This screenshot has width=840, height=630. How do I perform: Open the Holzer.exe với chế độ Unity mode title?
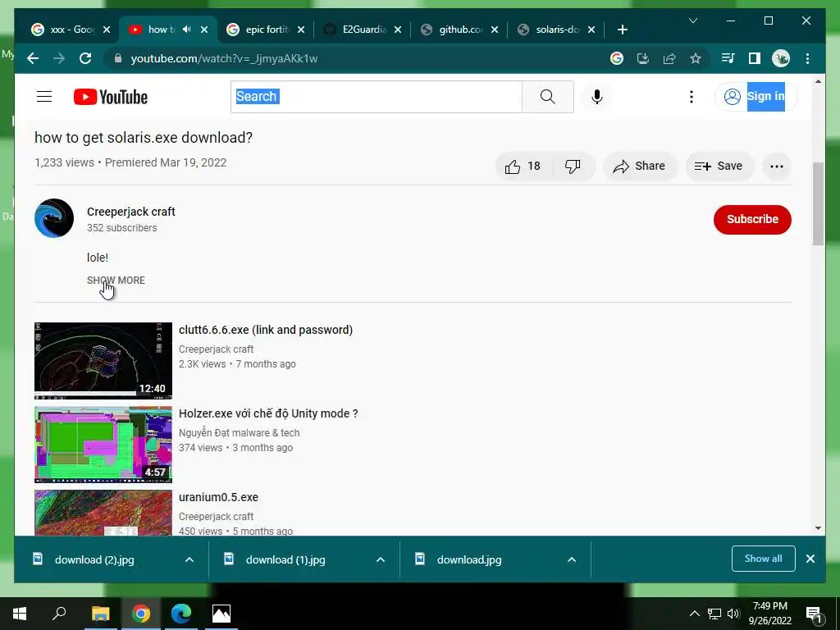268,413
